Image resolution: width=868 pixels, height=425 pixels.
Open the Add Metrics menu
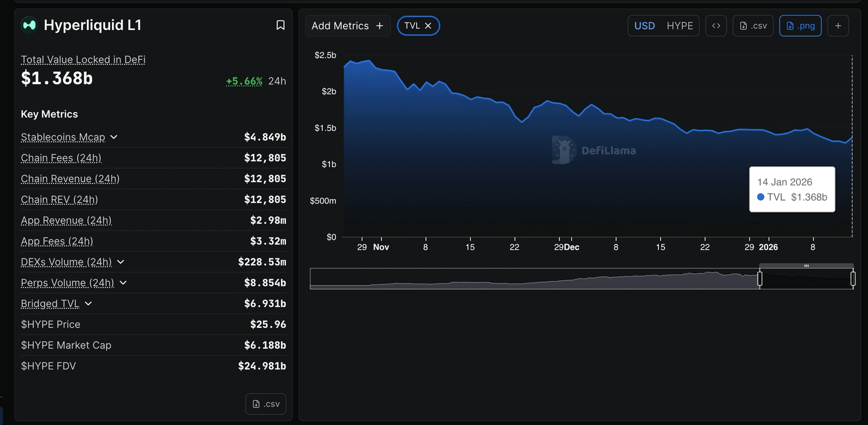348,26
